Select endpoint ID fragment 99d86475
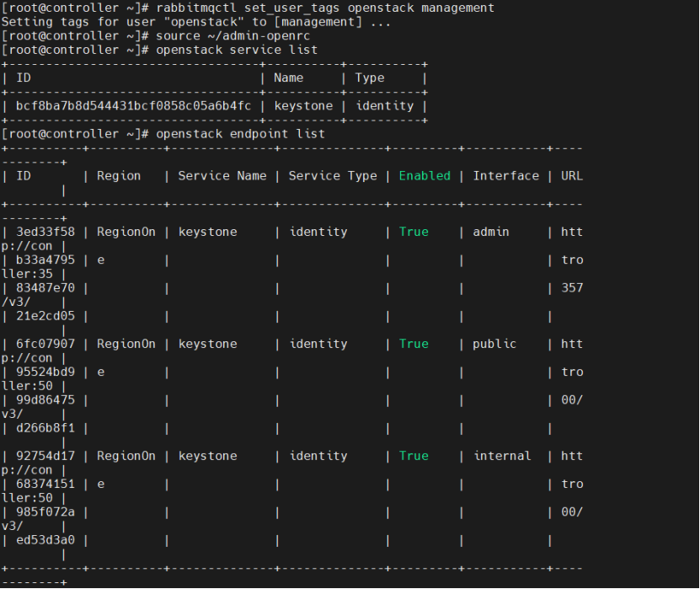The image size is (700, 589). (x=45, y=400)
